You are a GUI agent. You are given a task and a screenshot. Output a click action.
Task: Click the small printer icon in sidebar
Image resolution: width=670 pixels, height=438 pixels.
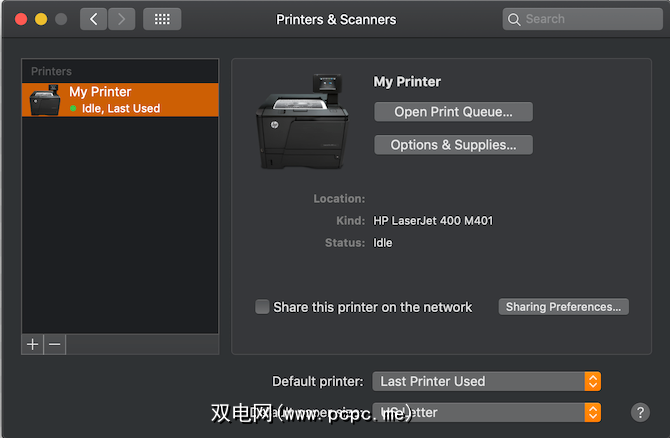point(45,100)
